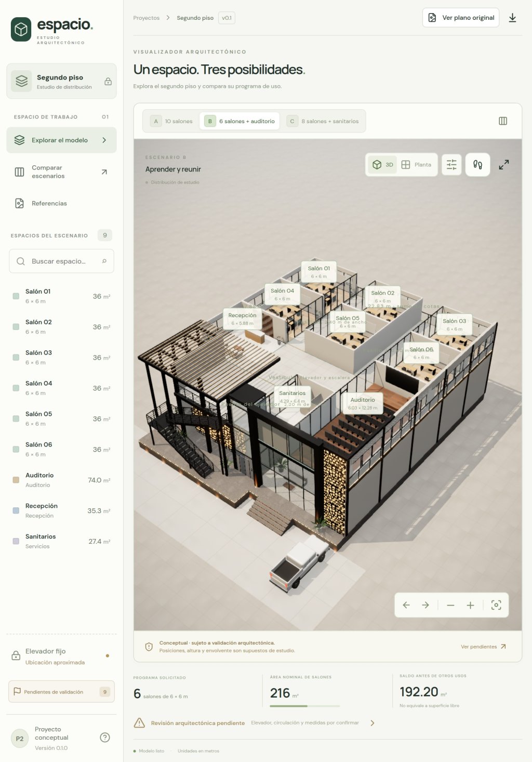Click the Auditorio label in the model

pyautogui.click(x=363, y=403)
